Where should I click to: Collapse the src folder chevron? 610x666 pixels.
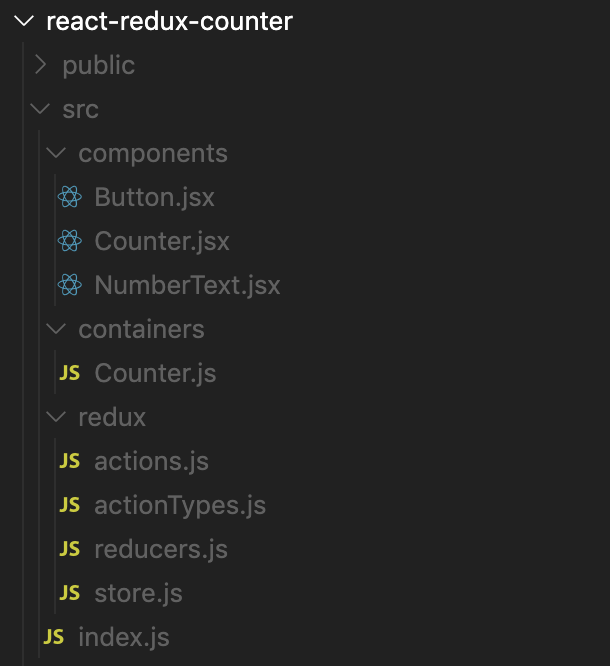[x=40, y=110]
